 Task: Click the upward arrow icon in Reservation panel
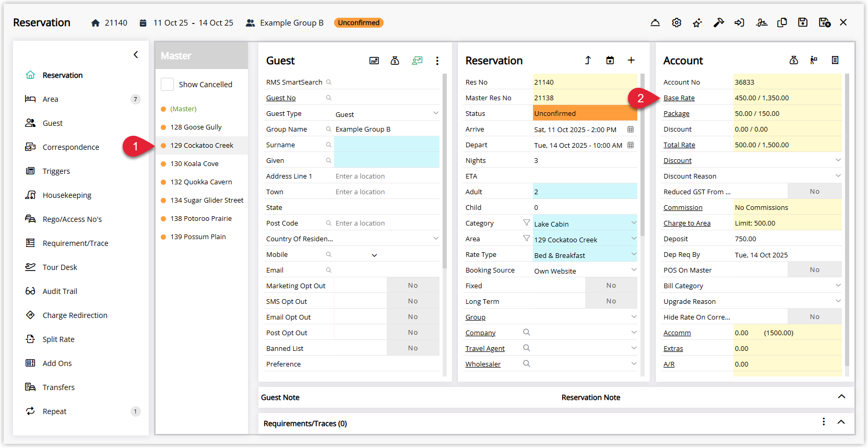click(x=588, y=60)
